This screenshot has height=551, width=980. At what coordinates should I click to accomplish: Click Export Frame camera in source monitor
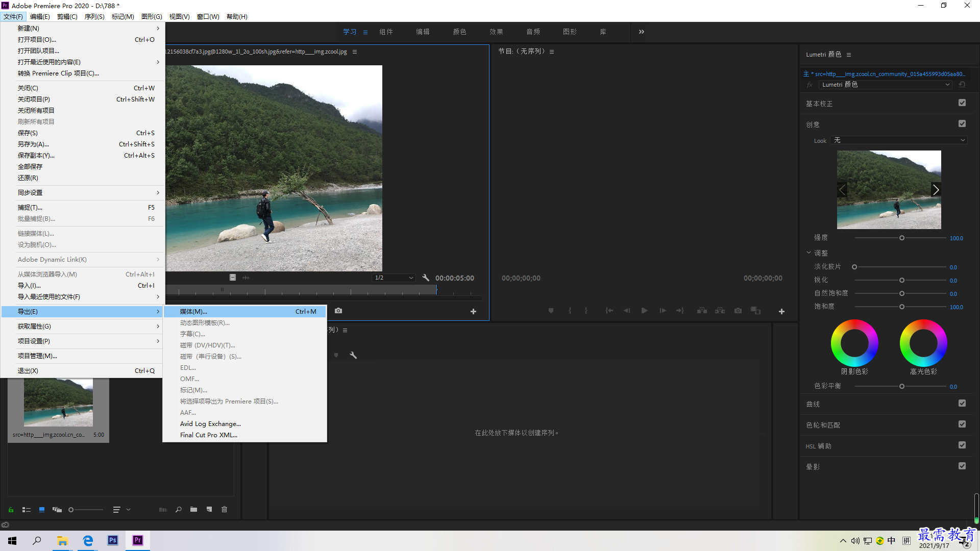(x=338, y=311)
